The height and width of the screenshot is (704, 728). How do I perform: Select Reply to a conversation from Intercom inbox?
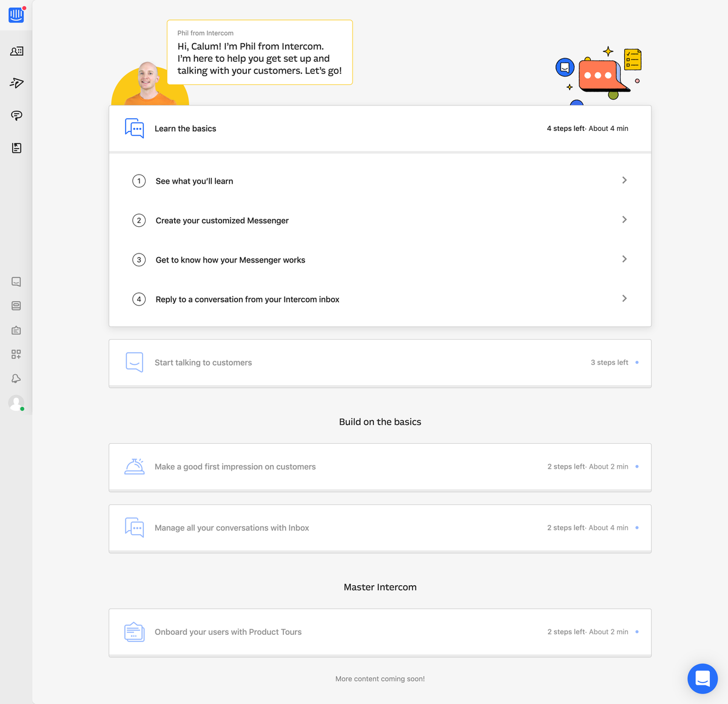point(380,299)
